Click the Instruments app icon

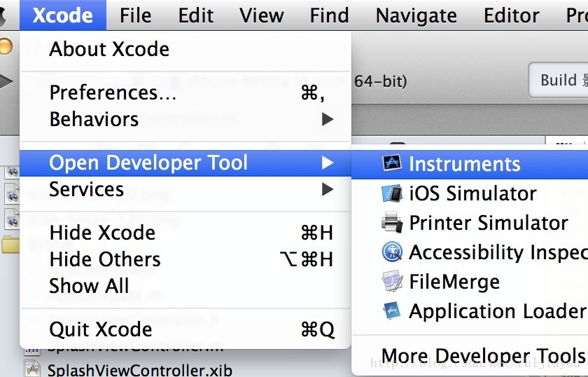(x=391, y=164)
